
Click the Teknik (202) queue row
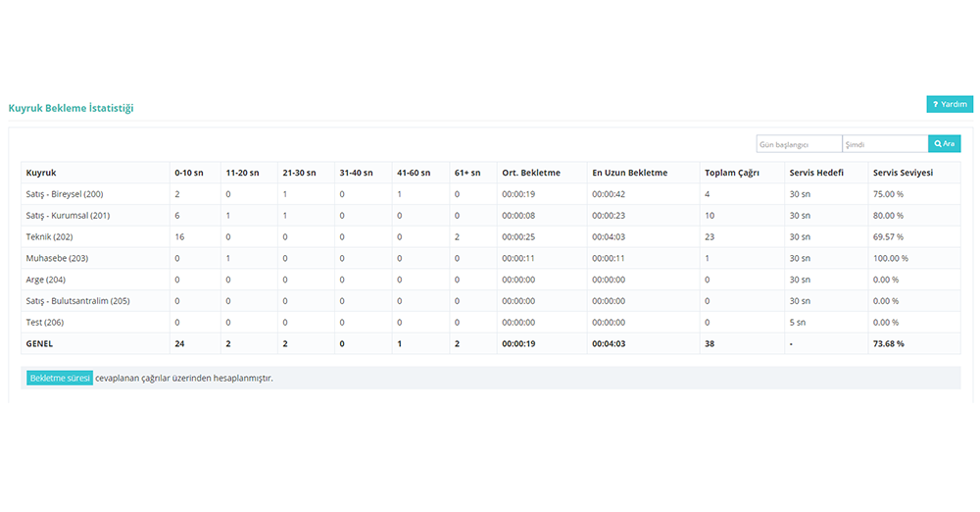tap(49, 237)
